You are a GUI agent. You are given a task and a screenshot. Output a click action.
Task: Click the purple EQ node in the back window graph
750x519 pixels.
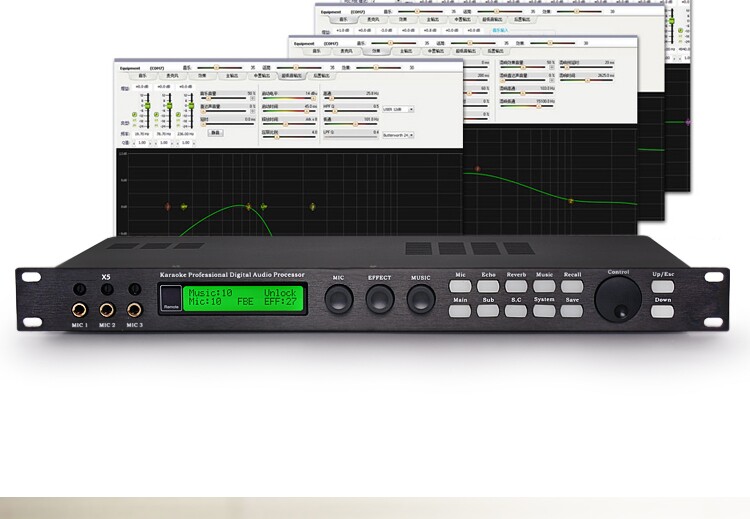[688, 122]
